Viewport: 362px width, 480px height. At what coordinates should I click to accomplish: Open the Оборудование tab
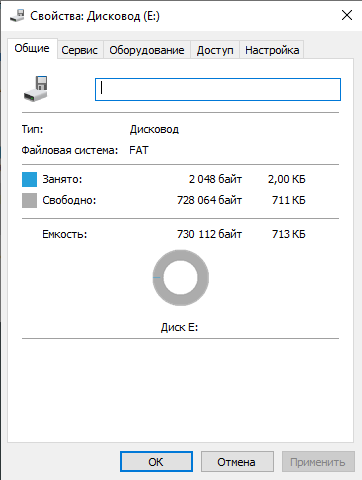coord(147,50)
